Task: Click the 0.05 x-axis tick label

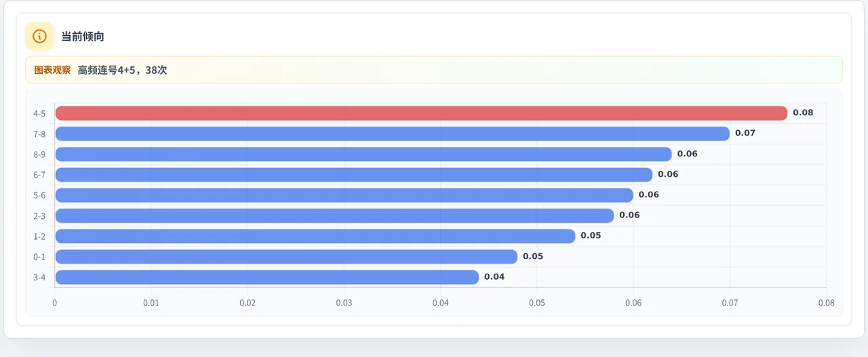Action: (x=537, y=303)
